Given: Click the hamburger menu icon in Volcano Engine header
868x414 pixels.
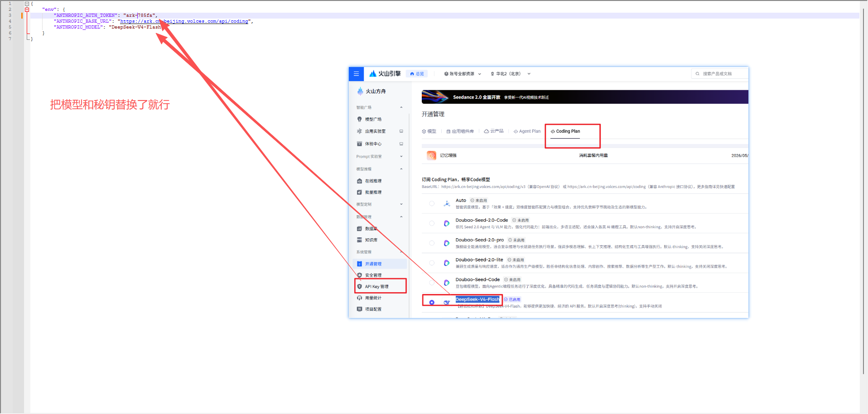Looking at the screenshot, I should (x=356, y=74).
